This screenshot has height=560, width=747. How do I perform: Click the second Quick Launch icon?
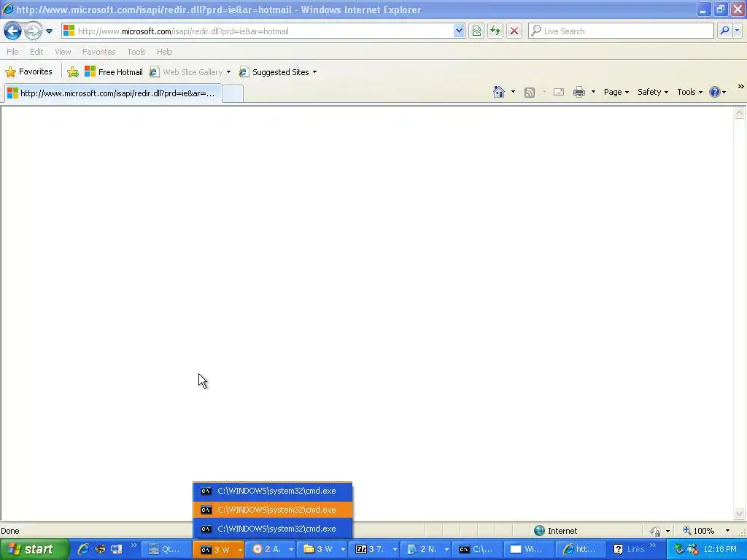[100, 549]
